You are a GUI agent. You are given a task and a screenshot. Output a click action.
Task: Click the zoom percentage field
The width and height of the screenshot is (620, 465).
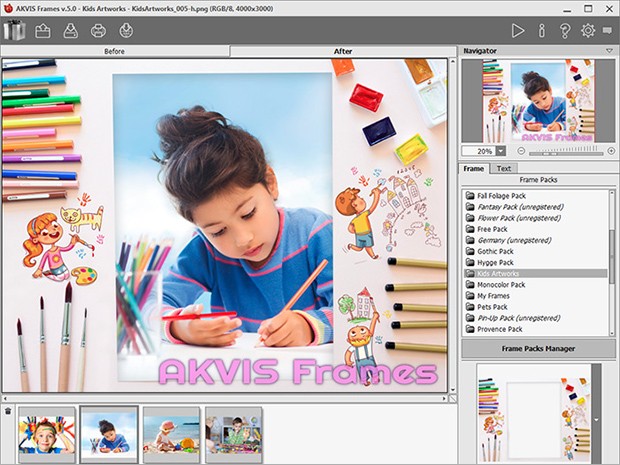pyautogui.click(x=479, y=151)
